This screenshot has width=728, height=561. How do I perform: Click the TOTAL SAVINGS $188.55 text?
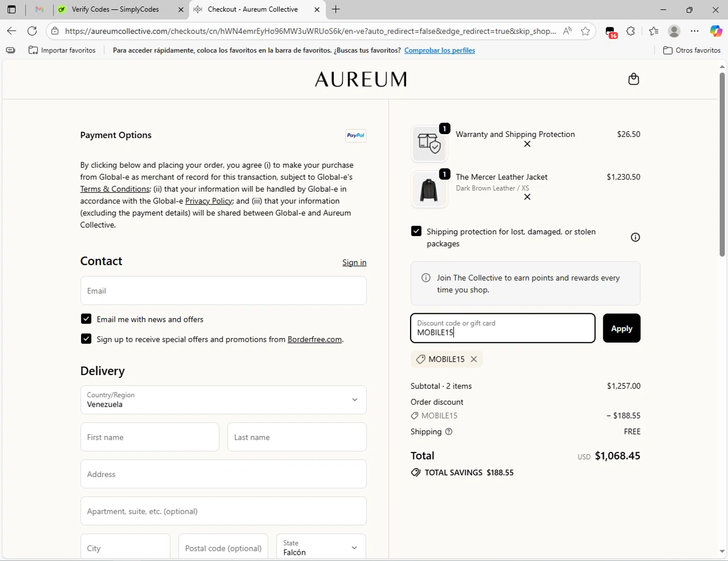(x=469, y=473)
